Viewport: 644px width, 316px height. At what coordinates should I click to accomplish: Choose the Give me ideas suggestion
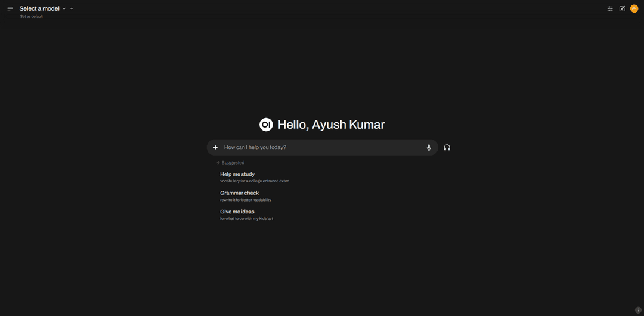point(237,212)
